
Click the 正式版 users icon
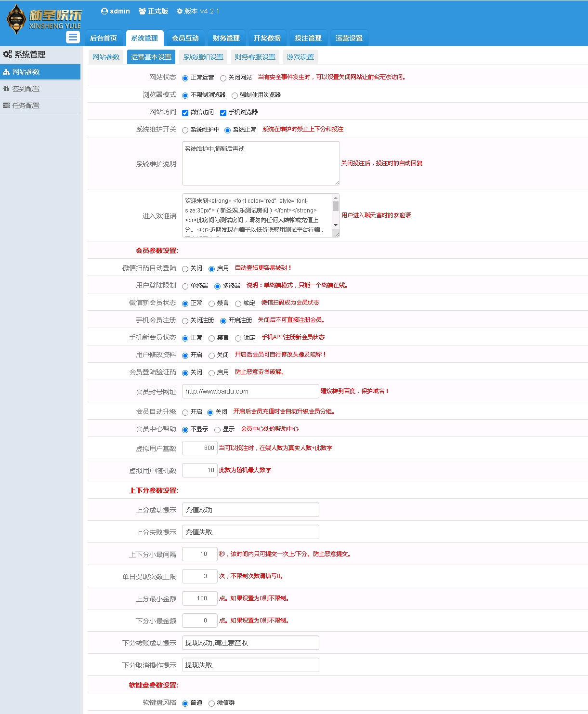[x=142, y=11]
